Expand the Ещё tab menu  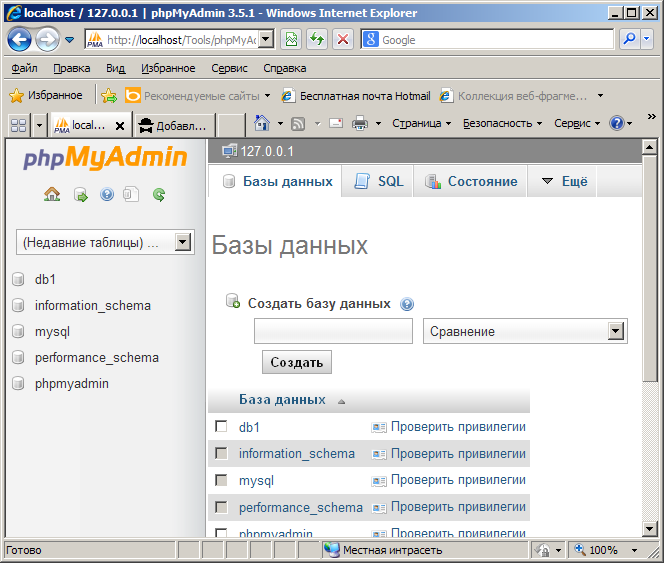562,181
